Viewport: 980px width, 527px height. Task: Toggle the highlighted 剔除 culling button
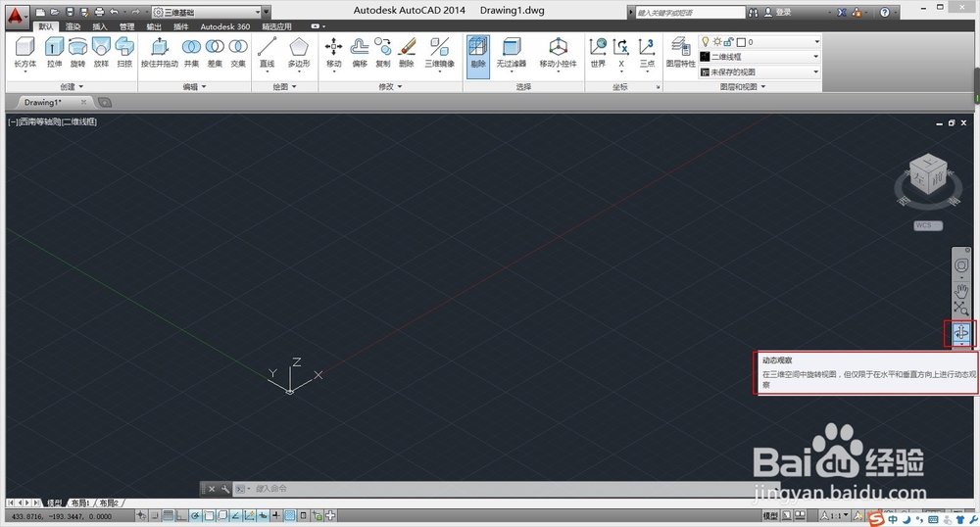478,56
